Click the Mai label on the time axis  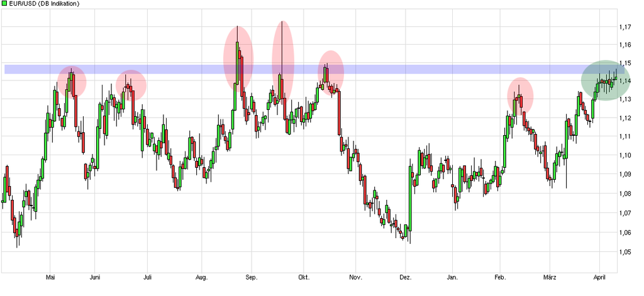click(52, 277)
